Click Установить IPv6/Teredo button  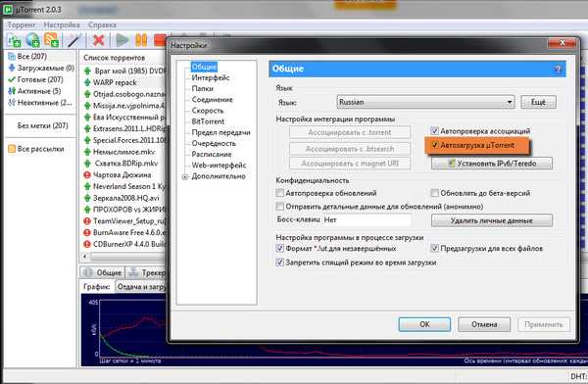pos(492,164)
